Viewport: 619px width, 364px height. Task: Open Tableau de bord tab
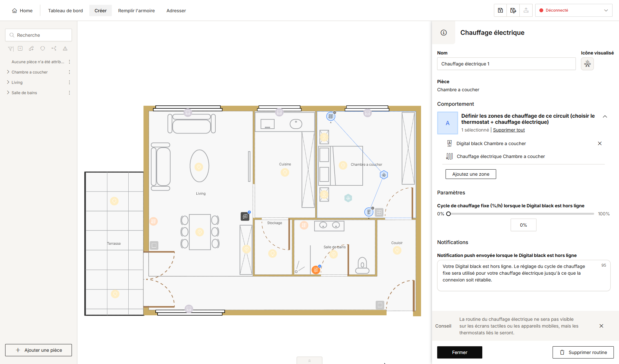pos(65,11)
